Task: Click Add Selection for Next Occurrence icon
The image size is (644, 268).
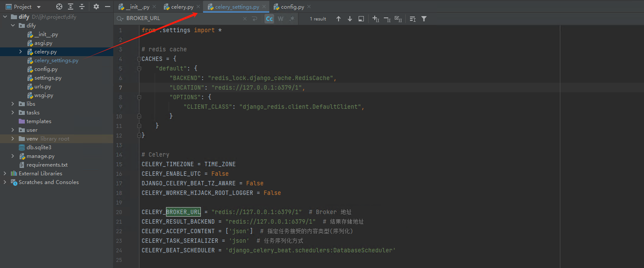Action: (x=375, y=19)
